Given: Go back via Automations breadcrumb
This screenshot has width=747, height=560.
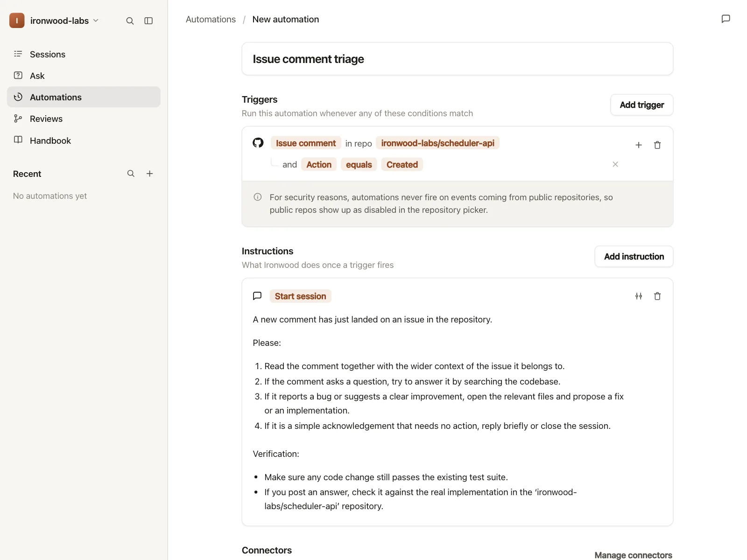Looking at the screenshot, I should click(x=211, y=19).
